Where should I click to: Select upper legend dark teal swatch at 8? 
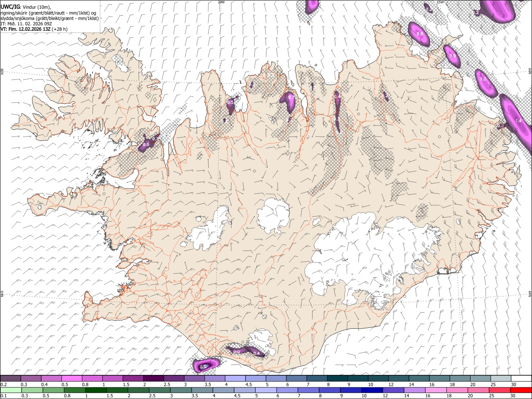(337, 378)
